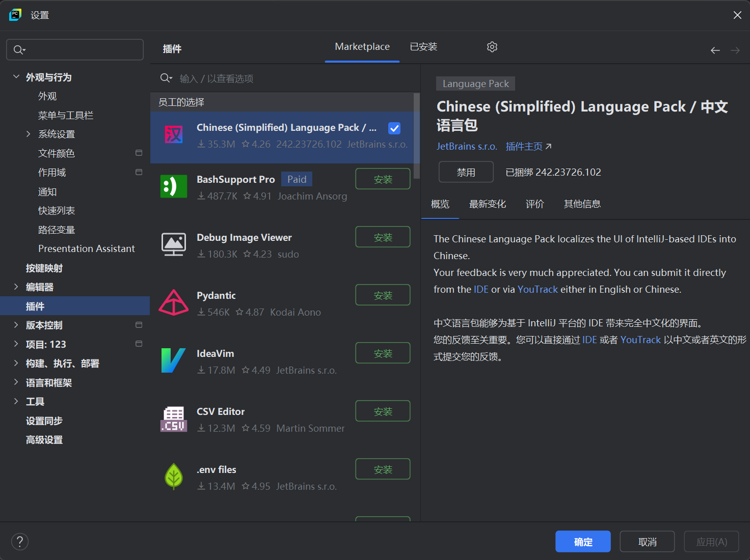Open the 评价 tab
The image size is (750, 560).
tap(535, 204)
